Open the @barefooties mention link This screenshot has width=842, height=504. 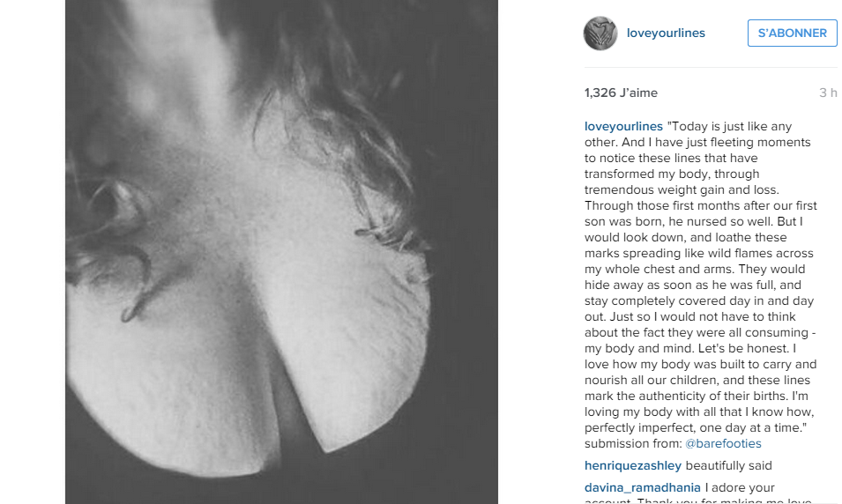(723, 443)
